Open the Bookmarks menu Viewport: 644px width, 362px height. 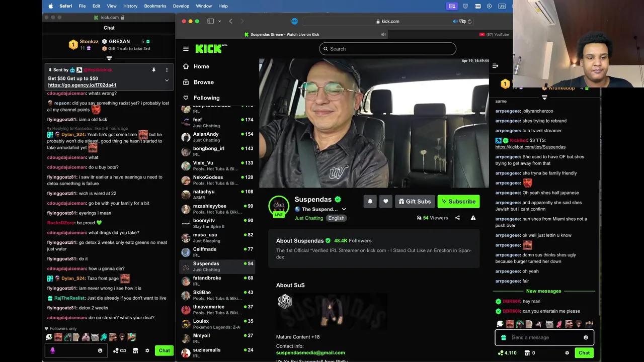[x=155, y=6]
